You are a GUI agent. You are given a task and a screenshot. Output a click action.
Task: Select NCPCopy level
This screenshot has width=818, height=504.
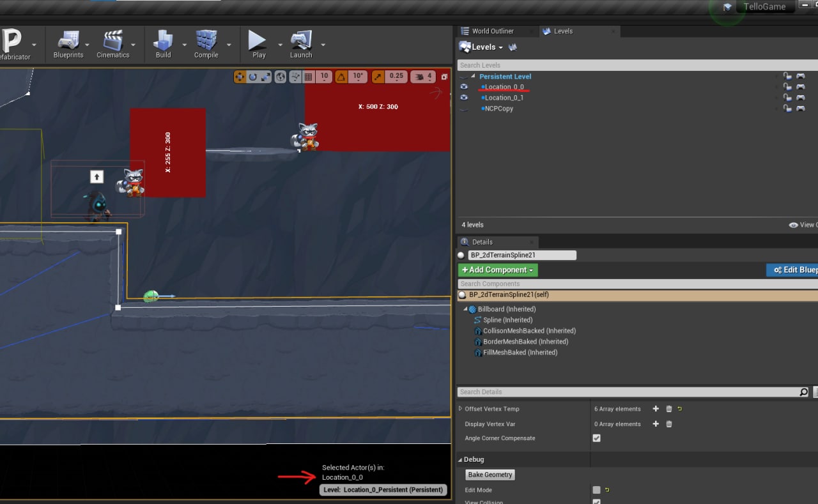pyautogui.click(x=499, y=109)
